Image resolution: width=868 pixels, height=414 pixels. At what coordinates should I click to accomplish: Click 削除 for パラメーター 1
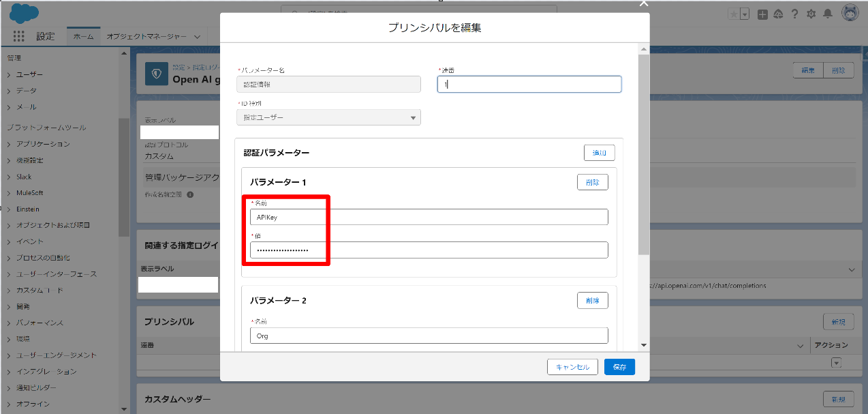click(593, 182)
